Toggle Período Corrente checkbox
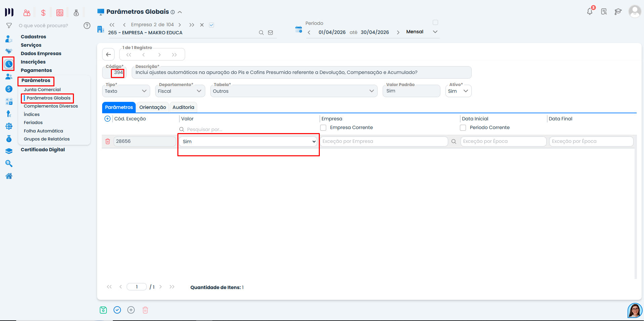 click(463, 128)
